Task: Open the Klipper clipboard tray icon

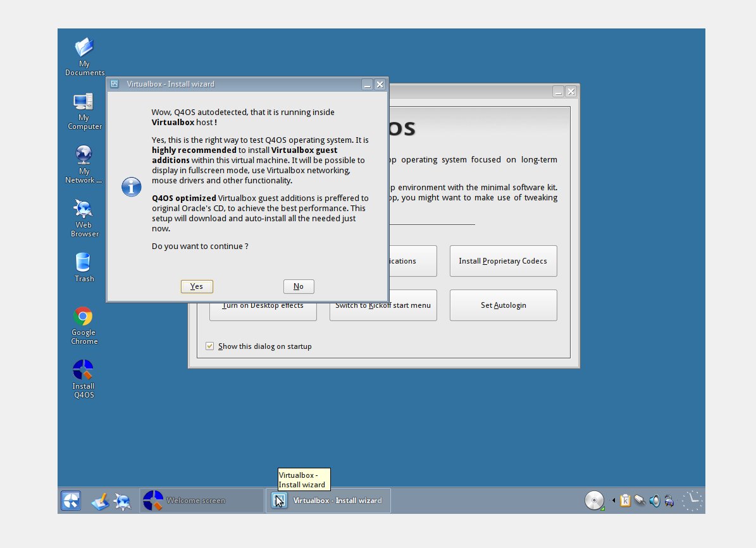Action: [x=625, y=501]
